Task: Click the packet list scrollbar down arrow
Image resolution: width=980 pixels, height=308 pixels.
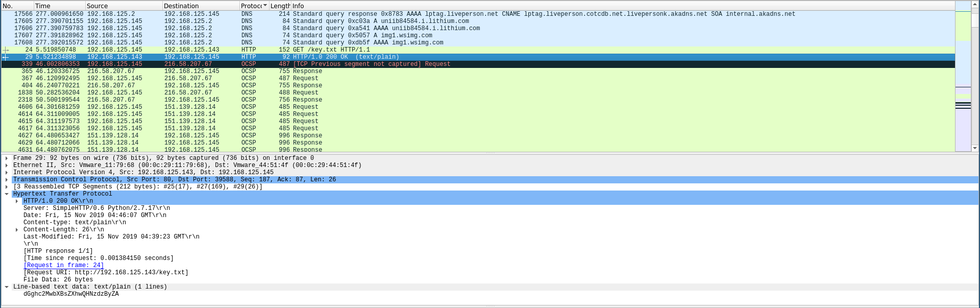Action: click(x=975, y=148)
